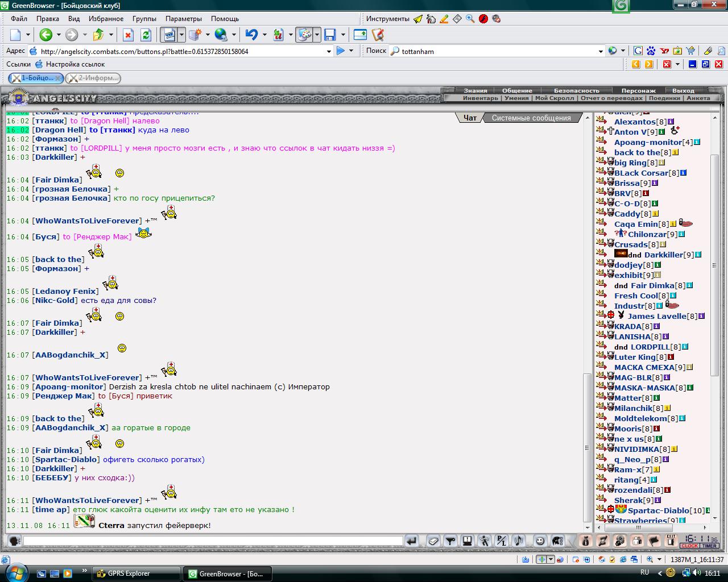Click the chat send Enter arrow icon

pyautogui.click(x=412, y=541)
